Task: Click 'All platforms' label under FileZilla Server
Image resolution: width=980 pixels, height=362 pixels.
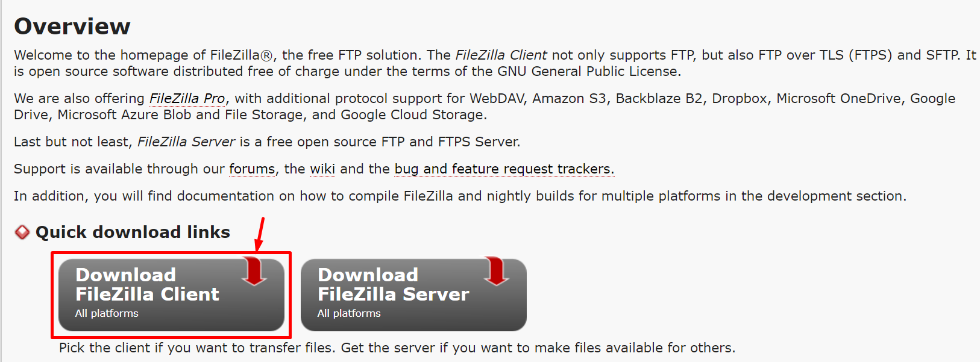Action: (x=349, y=313)
